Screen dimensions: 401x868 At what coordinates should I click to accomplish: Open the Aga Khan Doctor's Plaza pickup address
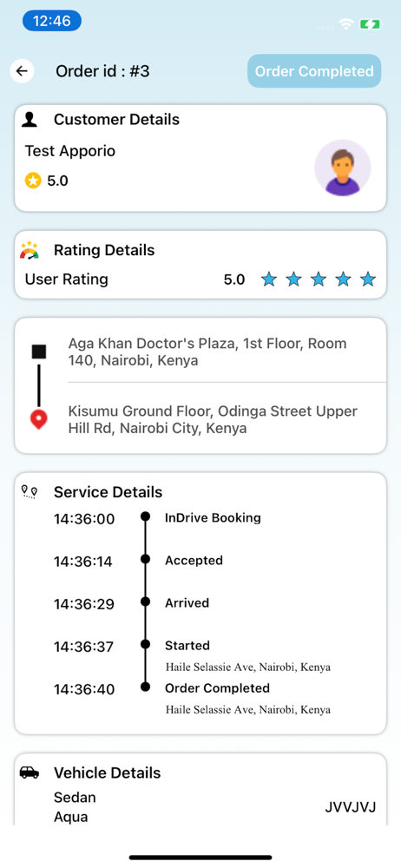pos(207,352)
